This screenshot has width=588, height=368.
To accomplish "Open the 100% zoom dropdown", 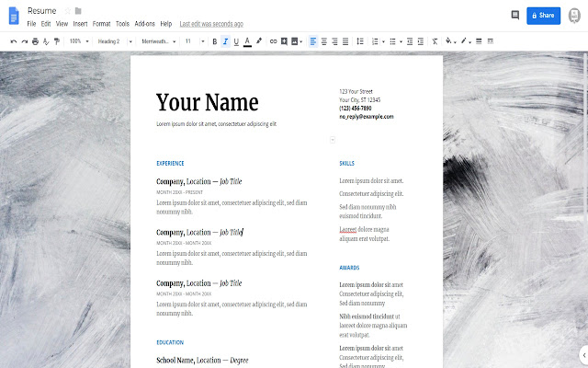I will (79, 41).
